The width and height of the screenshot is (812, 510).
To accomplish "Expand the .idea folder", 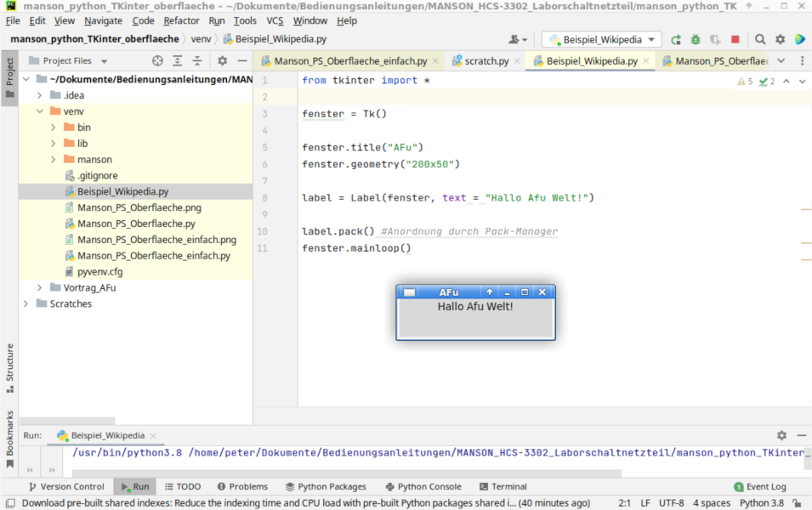I will click(x=40, y=95).
